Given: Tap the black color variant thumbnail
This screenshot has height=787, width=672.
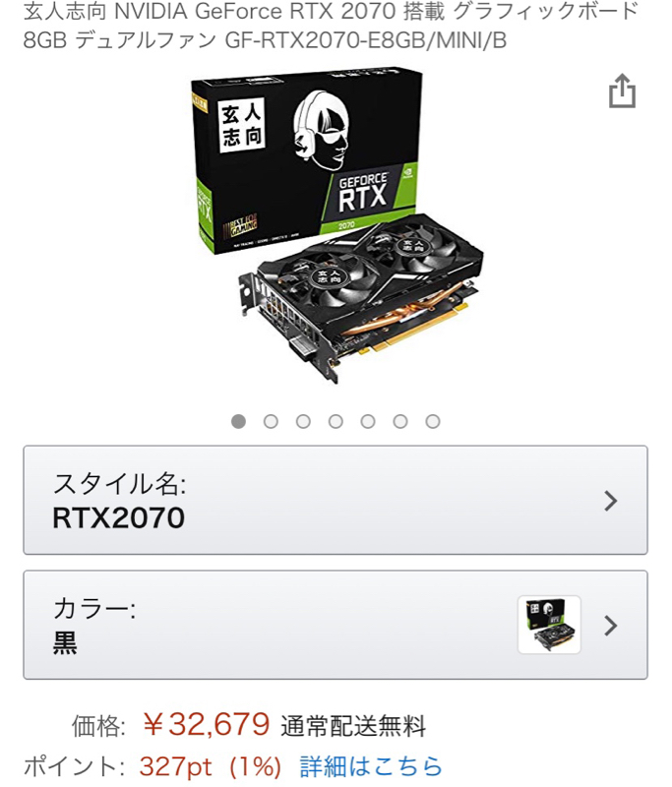Looking at the screenshot, I should (550, 625).
